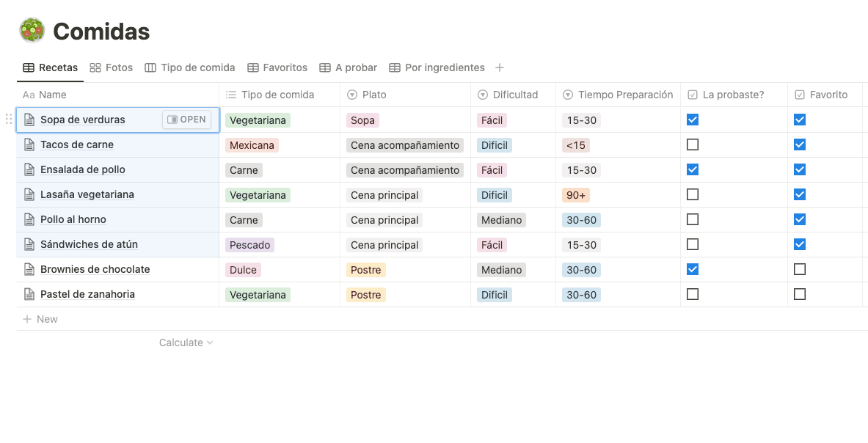
Task: Click the page icon beside Brownies de chocolate
Action: pos(29,269)
